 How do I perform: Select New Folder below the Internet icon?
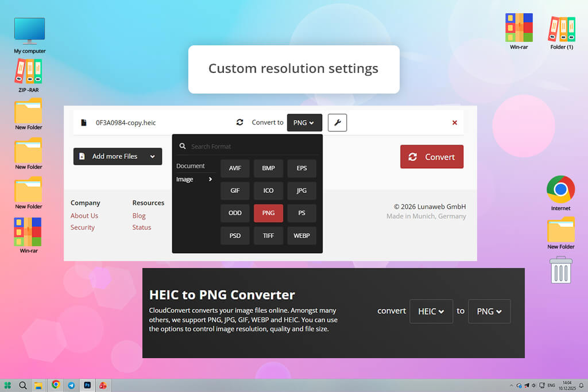tap(560, 233)
